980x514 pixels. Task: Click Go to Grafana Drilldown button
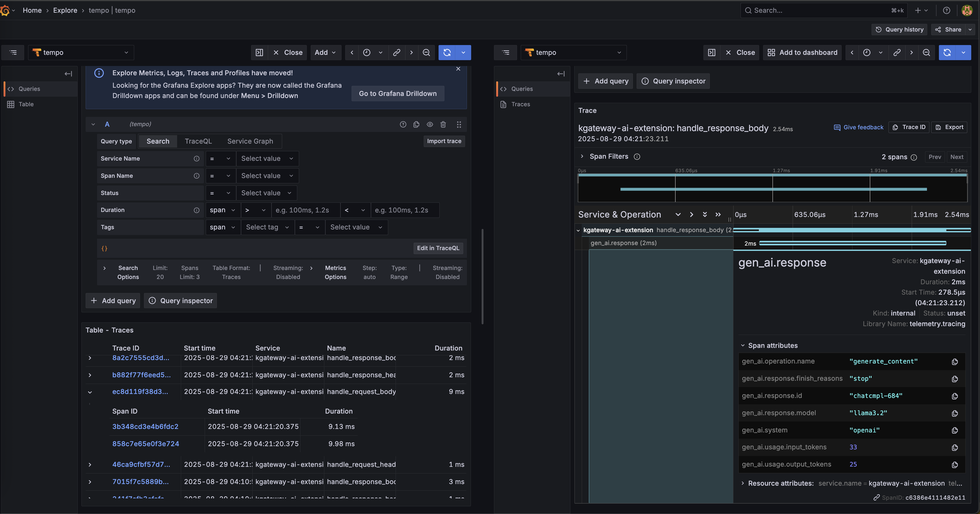[397, 94]
